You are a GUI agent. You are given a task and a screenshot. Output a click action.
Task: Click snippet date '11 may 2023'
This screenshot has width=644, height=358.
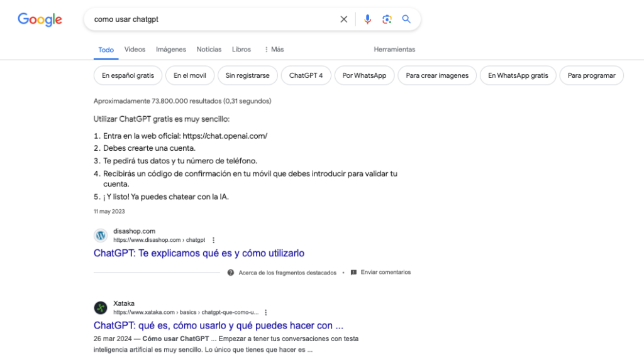[109, 212]
